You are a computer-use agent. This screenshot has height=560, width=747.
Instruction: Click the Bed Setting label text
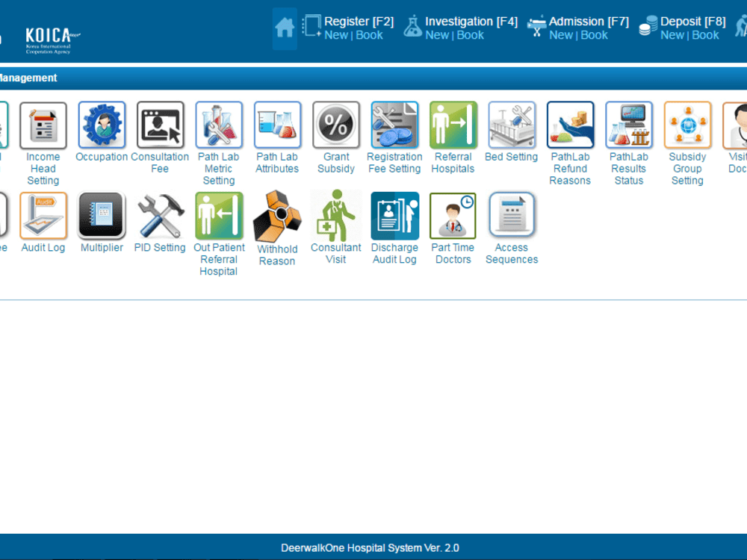coord(511,157)
